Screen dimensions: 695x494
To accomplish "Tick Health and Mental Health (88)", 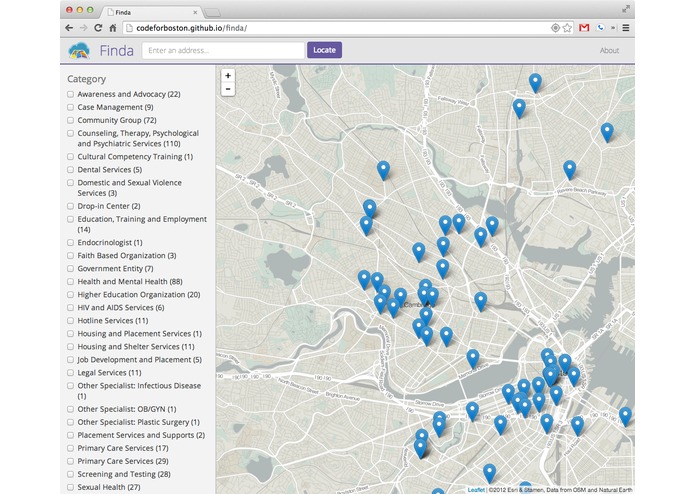I will tap(70, 282).
